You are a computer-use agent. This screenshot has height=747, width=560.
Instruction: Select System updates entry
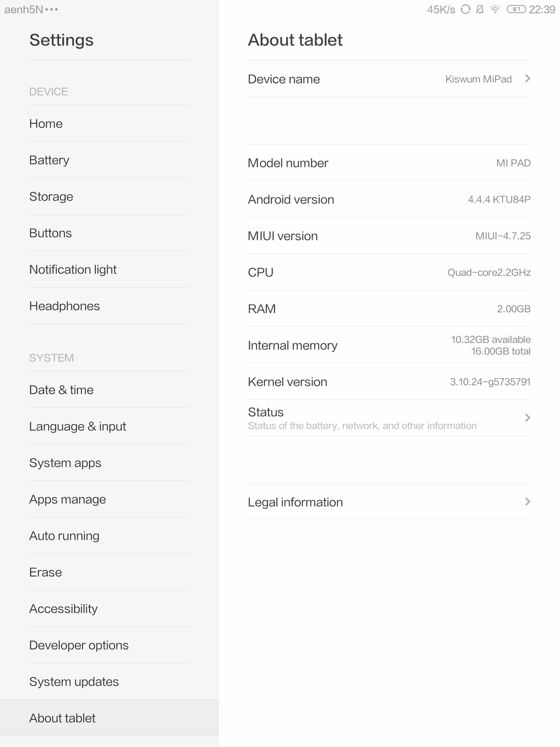74,682
